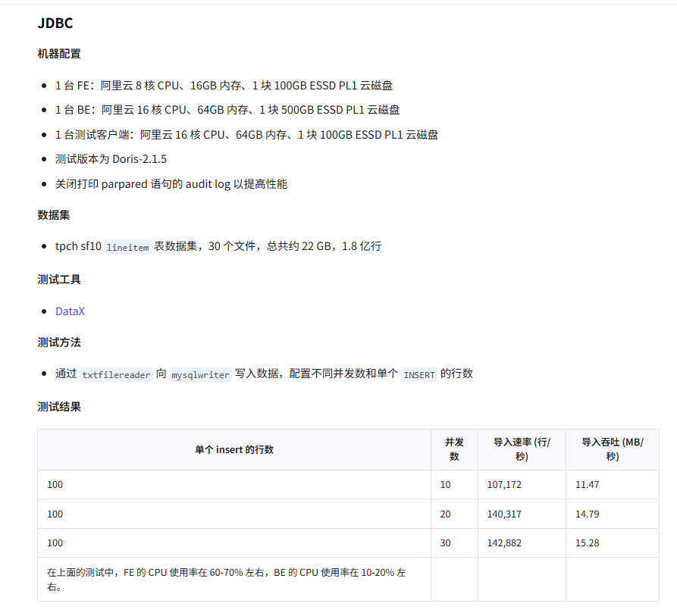
Task: Click concurrency cell 10
Action: (x=454, y=485)
